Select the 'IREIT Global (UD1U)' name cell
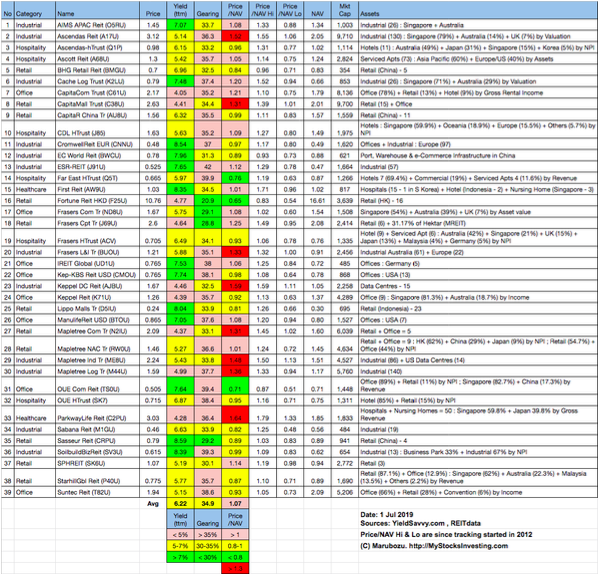Viewport: 601px width, 574px height. point(98,264)
